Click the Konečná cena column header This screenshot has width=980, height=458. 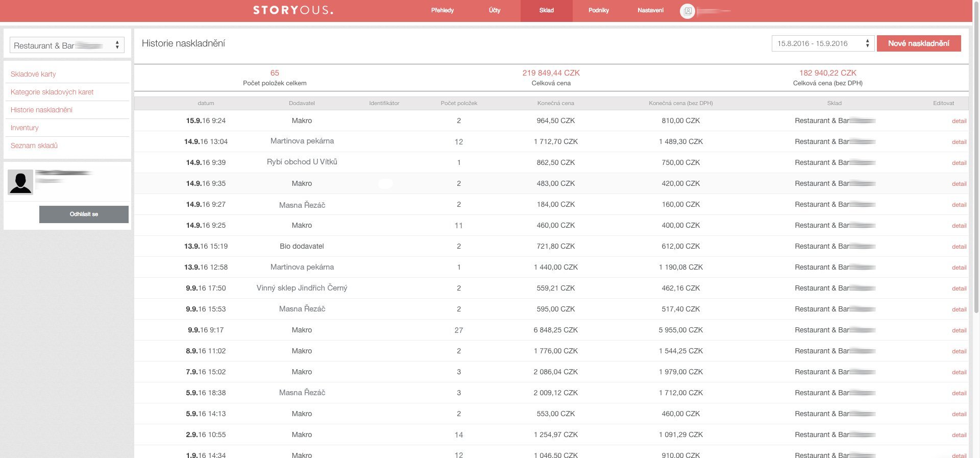coord(555,103)
